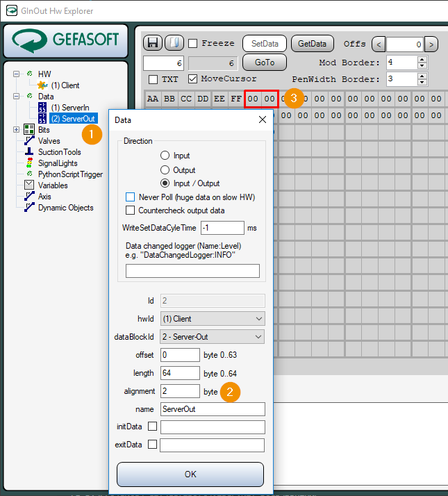448x496 pixels.
Task: Select the (2) ServerOut tree item
Action: coord(74,119)
